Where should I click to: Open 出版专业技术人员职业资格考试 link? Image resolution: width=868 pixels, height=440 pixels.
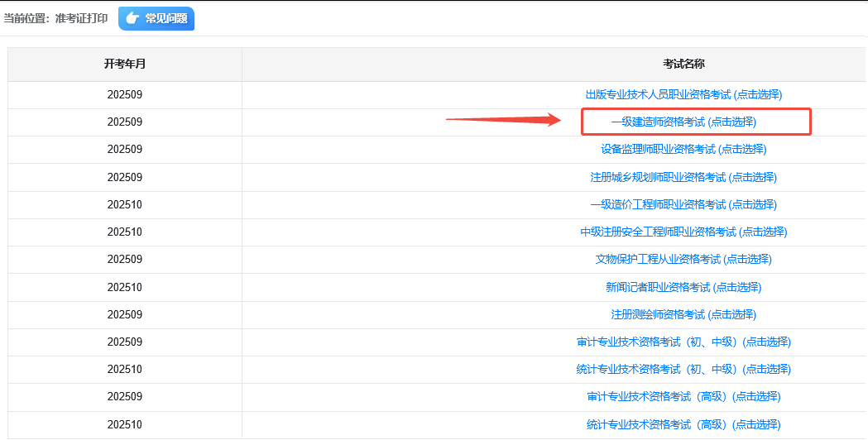coord(683,94)
